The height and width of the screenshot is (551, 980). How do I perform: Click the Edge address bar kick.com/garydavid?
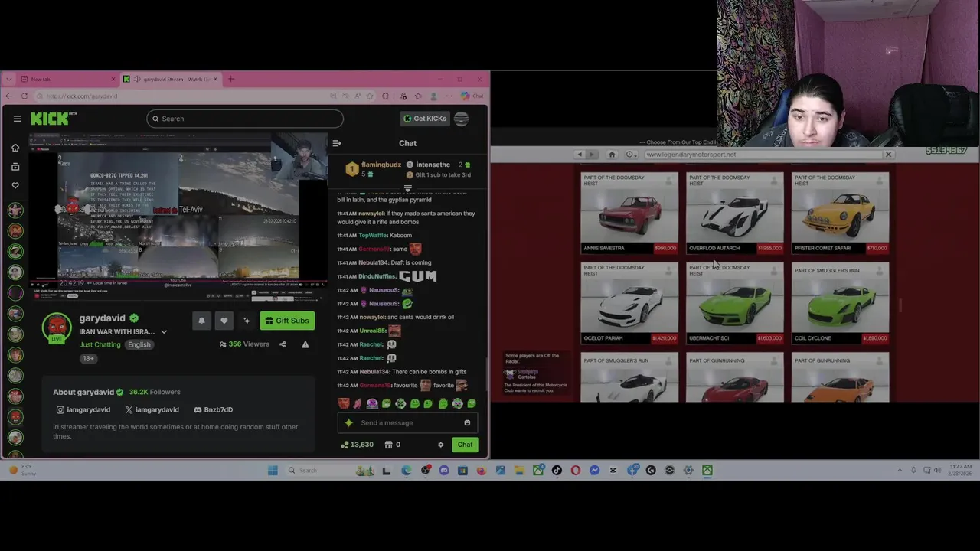click(184, 96)
